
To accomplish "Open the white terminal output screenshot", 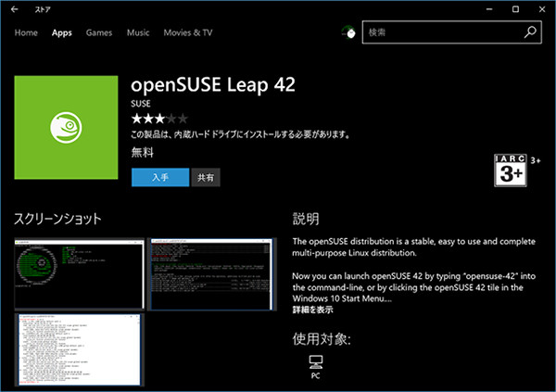I will (80, 349).
